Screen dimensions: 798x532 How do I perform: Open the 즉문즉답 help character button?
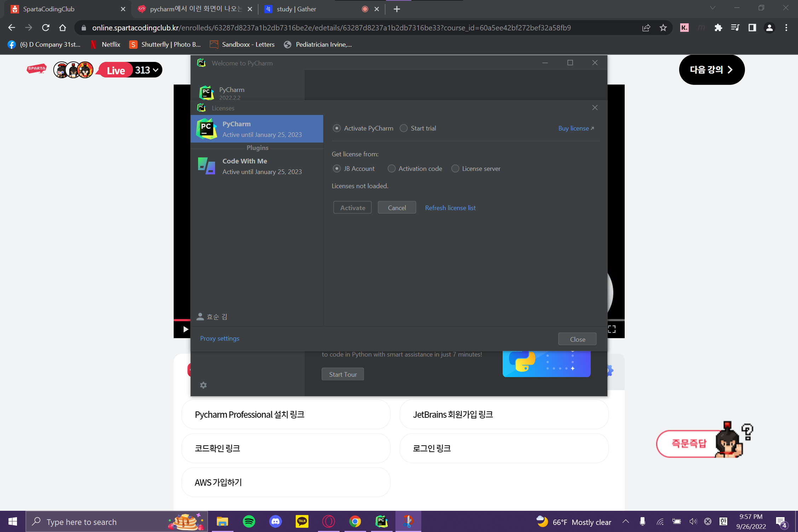point(705,441)
